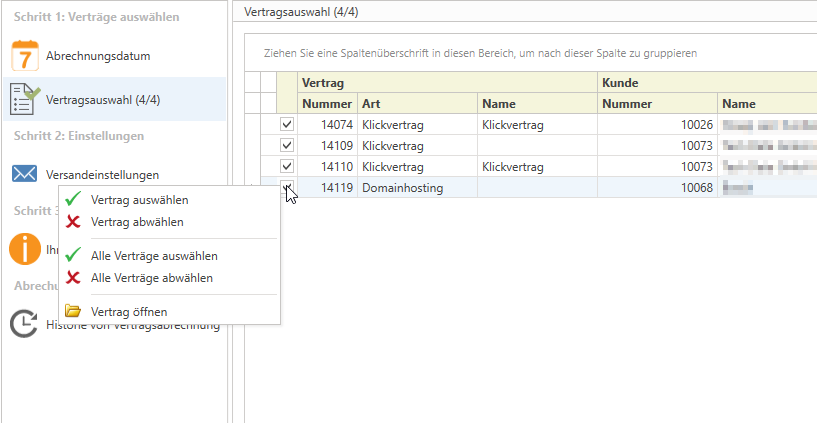Click the Vertragsauswahl checklist icon

click(24, 99)
